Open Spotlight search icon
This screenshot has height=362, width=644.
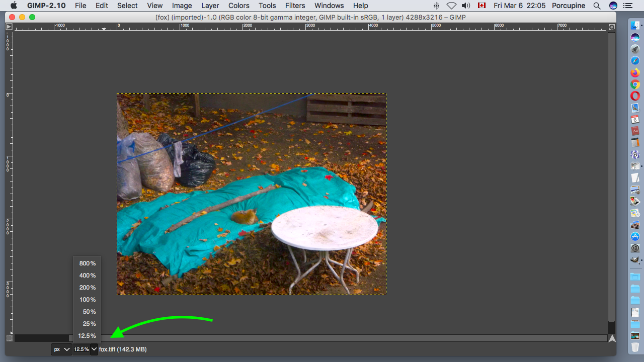click(597, 6)
